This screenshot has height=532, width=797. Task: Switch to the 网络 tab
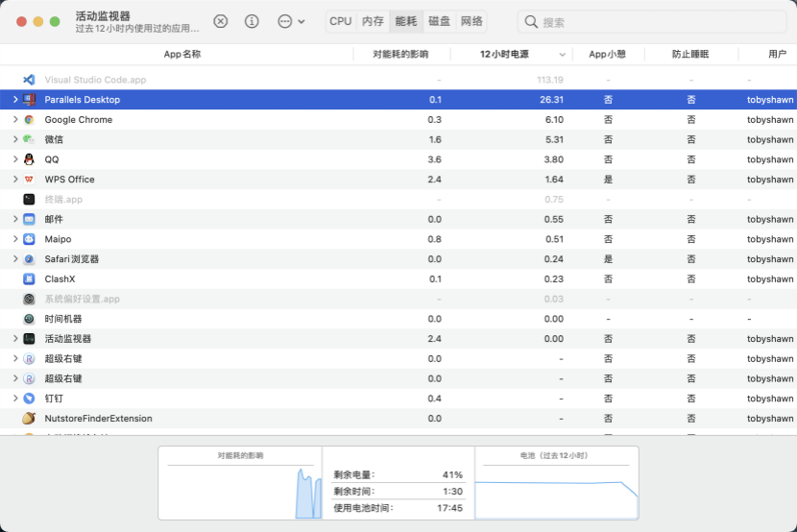click(471, 21)
